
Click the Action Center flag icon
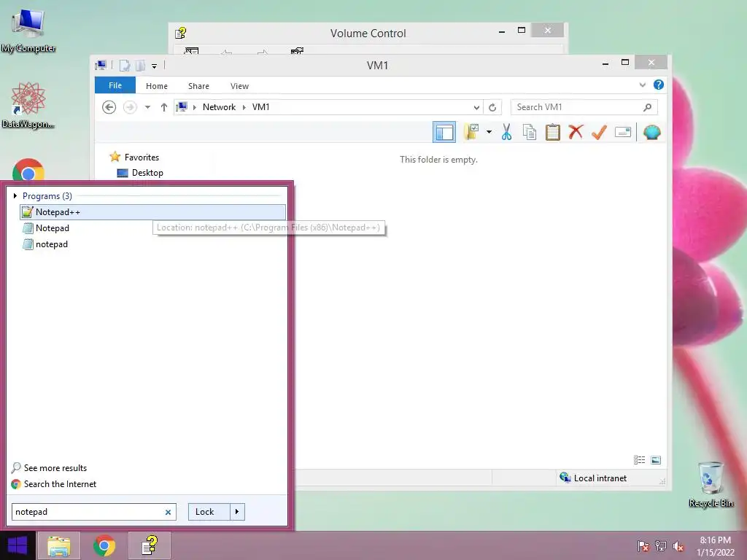(643, 545)
